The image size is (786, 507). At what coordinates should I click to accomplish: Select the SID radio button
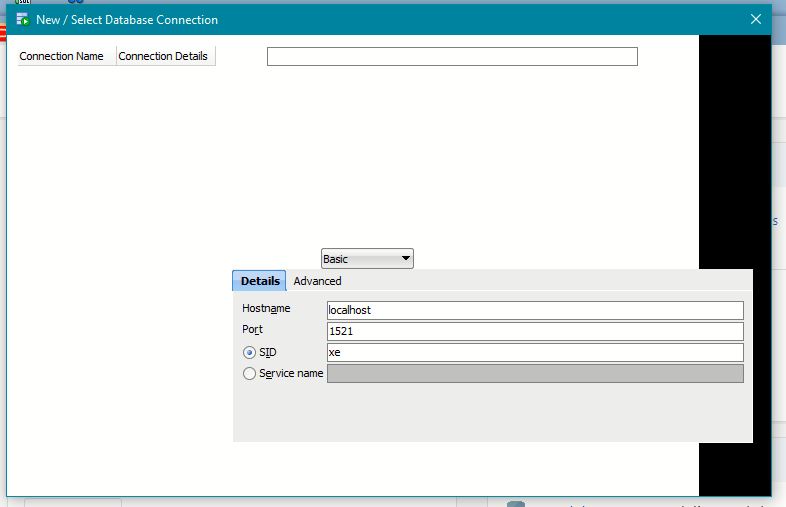coord(249,352)
